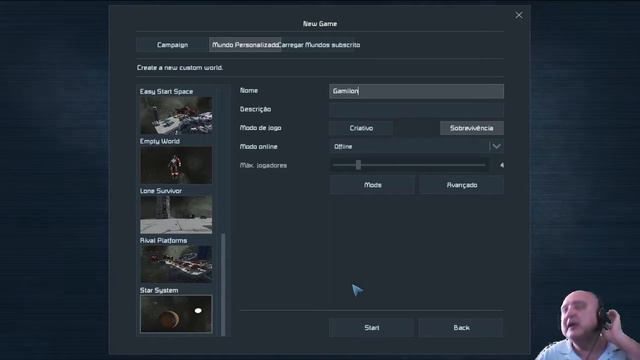Open the Carregar Mundos subscrito tab
The height and width of the screenshot is (360, 640).
(319, 45)
